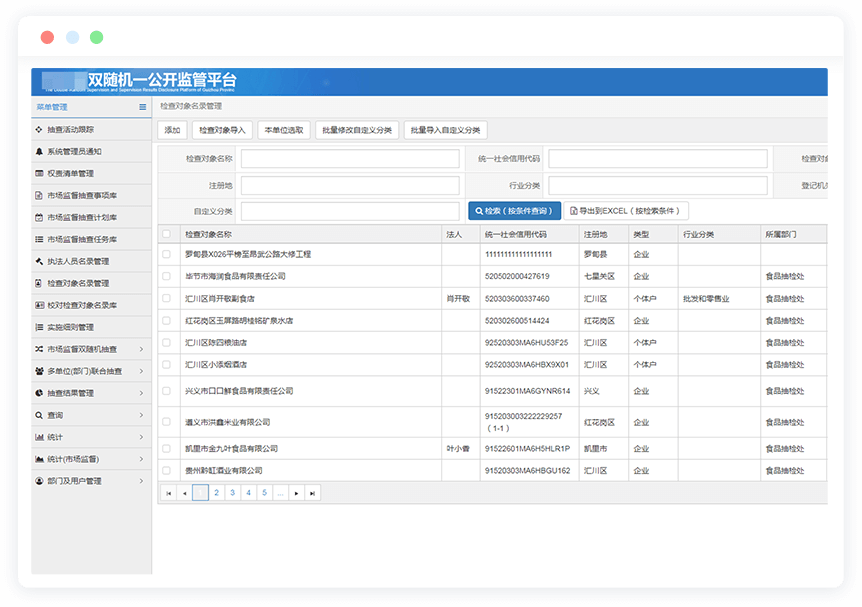Viewport: 862px width, 607px height.
Task: Jump to first page with pagination arrow
Action: coord(168,493)
